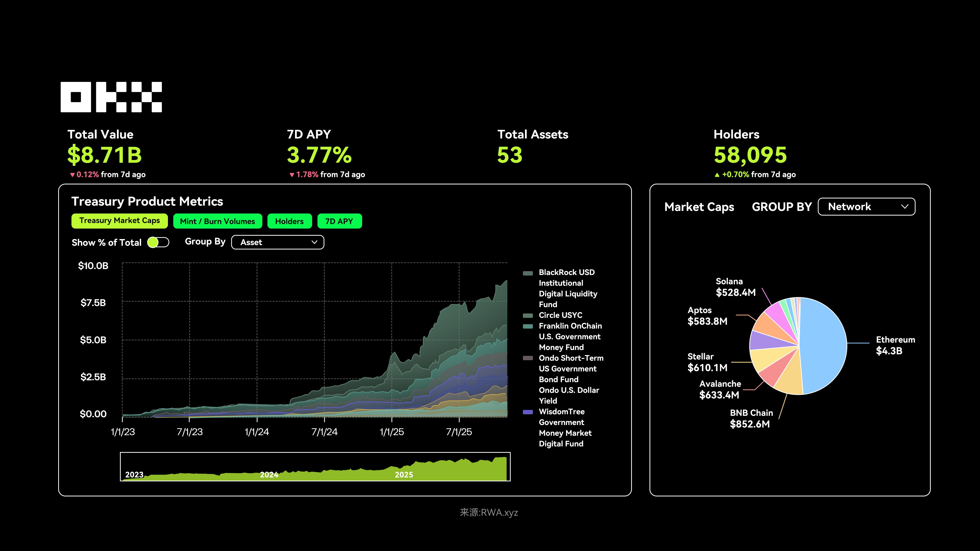Click the BlackRock USD legend color swatch

[x=528, y=273]
